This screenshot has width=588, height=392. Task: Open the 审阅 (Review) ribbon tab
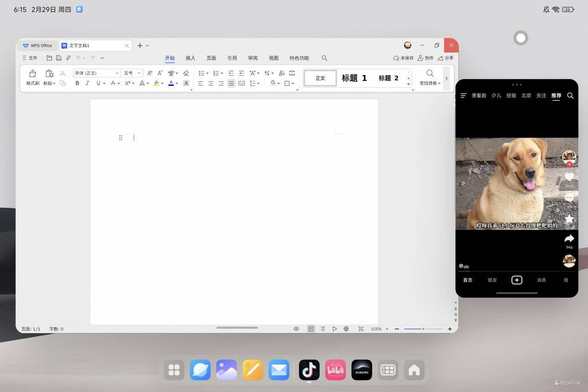tap(252, 58)
